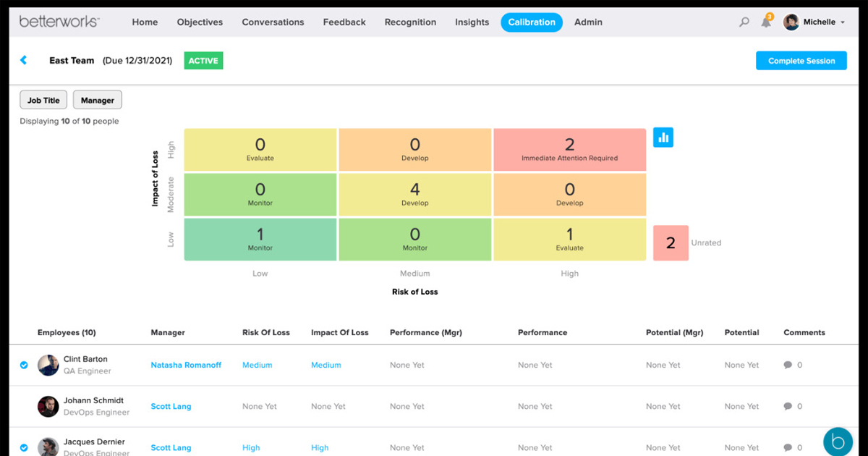Expand the Manager filter
This screenshot has height=456, width=868.
98,101
